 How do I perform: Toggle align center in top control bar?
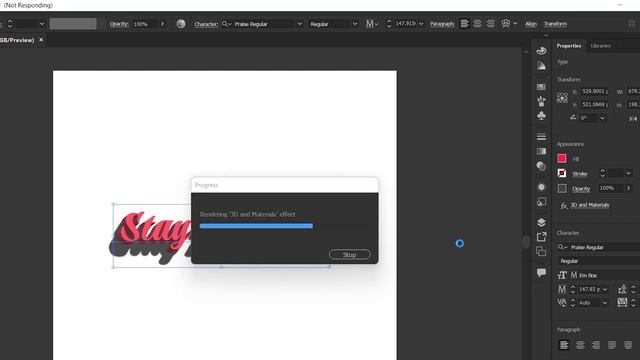tap(478, 24)
